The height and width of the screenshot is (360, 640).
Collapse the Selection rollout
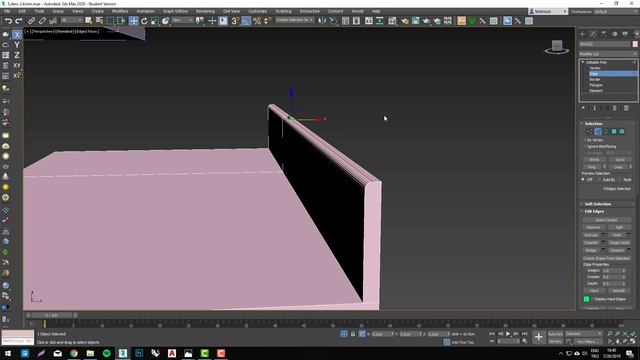[593, 123]
